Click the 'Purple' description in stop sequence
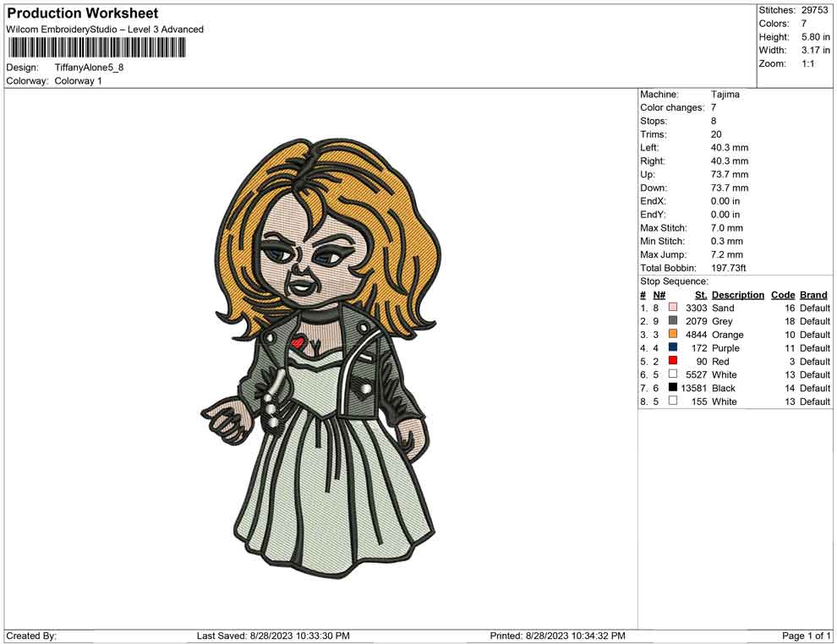 tap(726, 348)
